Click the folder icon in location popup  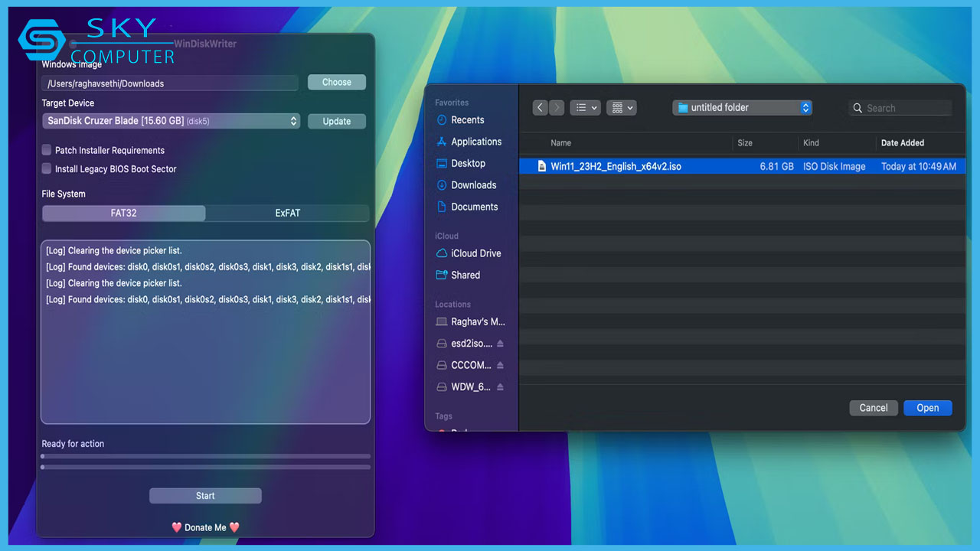click(x=683, y=108)
